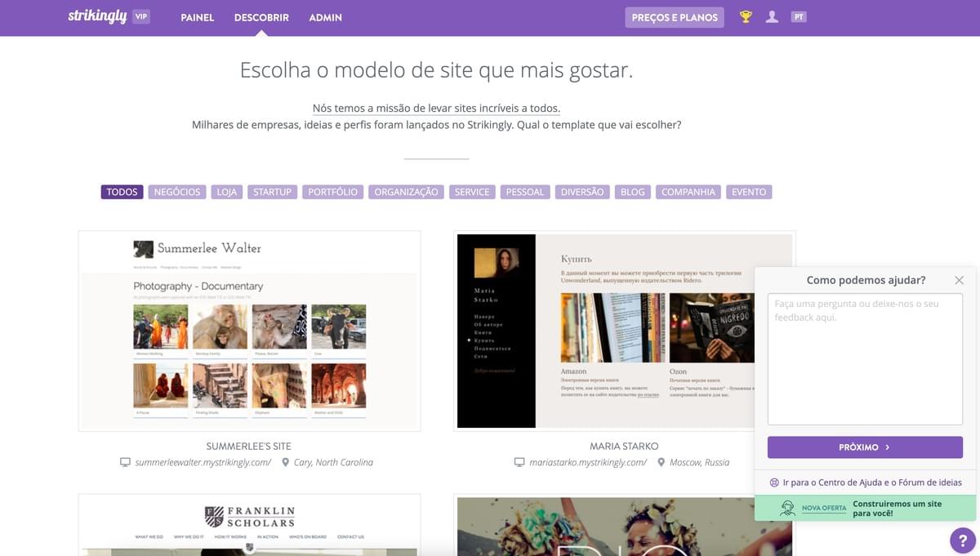Screen dimensions: 980x556
Task: Show Startup templates
Action: tap(273, 192)
